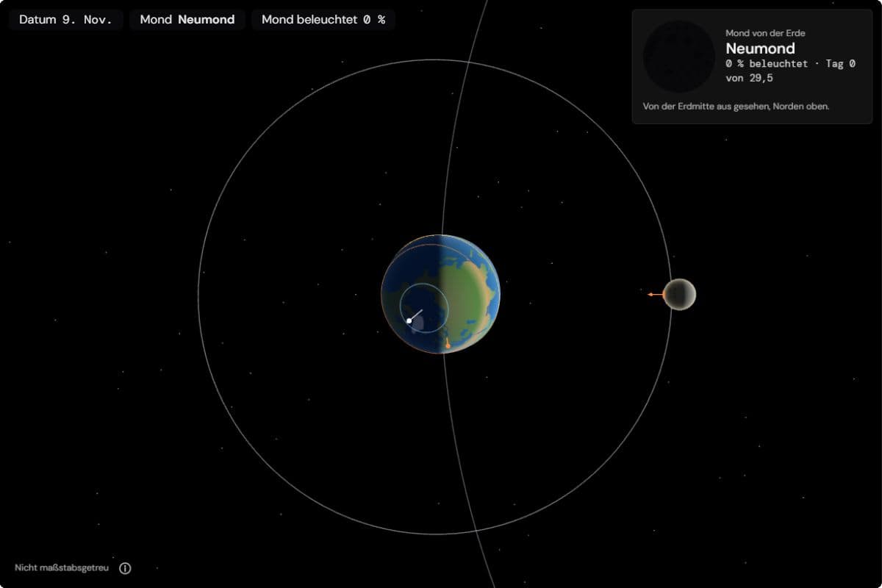Select the large "Neumond" panel heading
The width and height of the screenshot is (882, 588).
click(x=761, y=49)
